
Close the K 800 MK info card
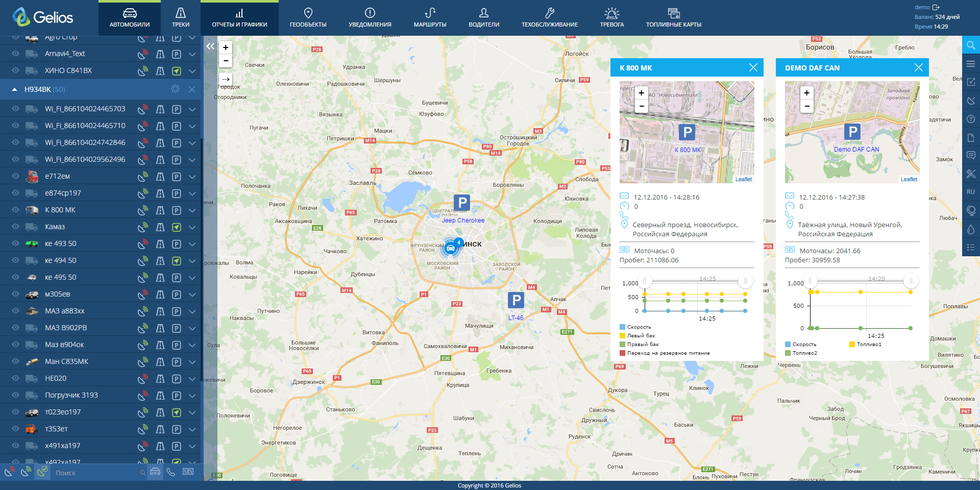pyautogui.click(x=753, y=67)
